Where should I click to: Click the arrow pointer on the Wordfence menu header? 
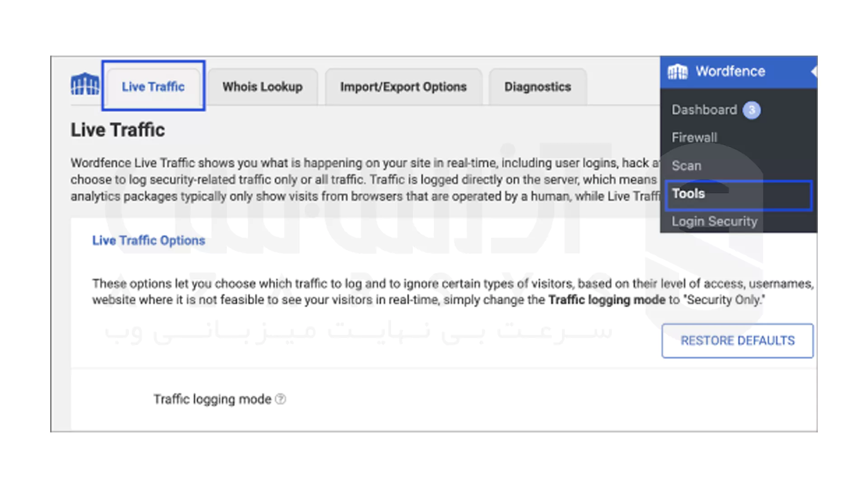pyautogui.click(x=814, y=71)
